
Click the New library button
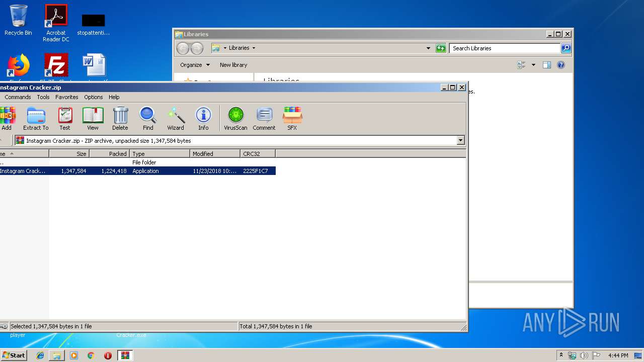[x=233, y=65]
